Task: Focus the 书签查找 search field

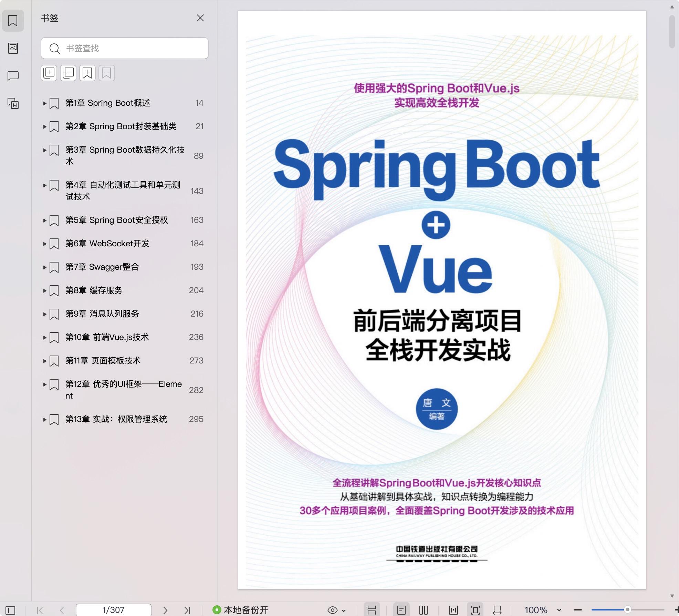Action: pos(125,48)
